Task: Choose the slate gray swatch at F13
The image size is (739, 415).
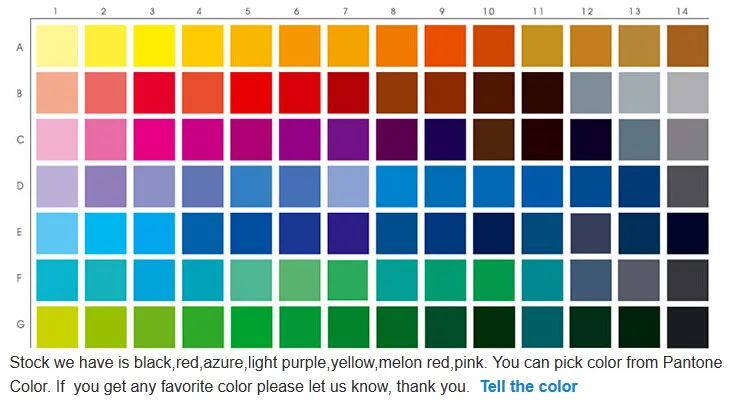Action: (639, 280)
